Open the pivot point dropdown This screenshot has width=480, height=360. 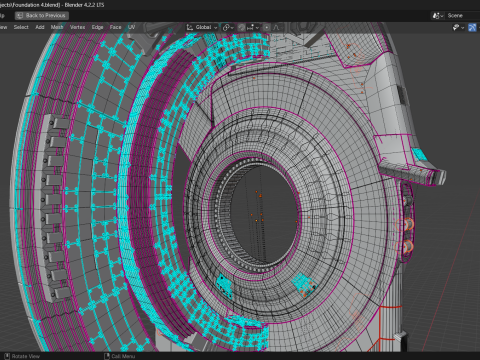coord(228,28)
